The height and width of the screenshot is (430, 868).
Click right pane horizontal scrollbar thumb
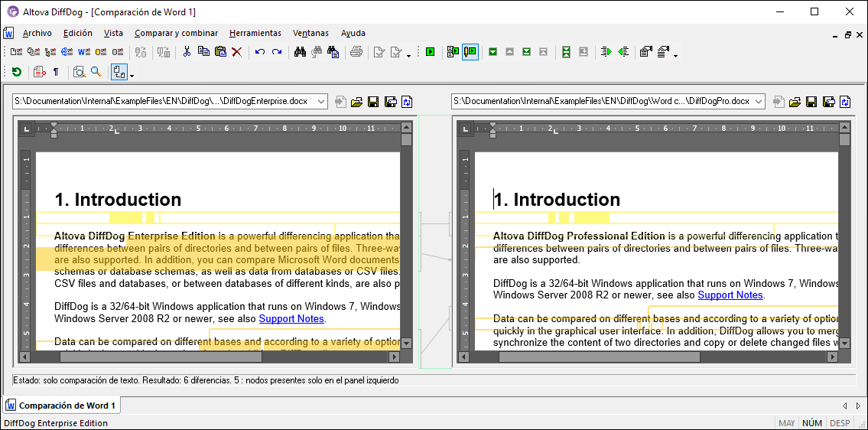[x=600, y=357]
